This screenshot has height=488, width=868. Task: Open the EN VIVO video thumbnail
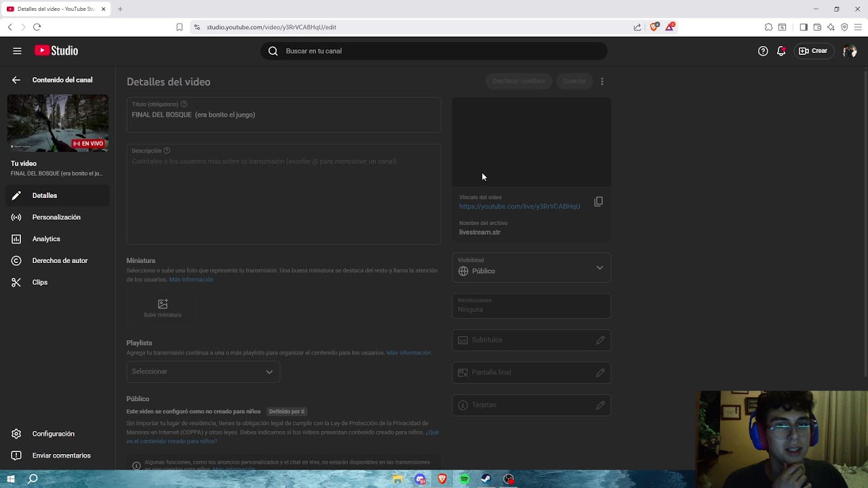(58, 123)
